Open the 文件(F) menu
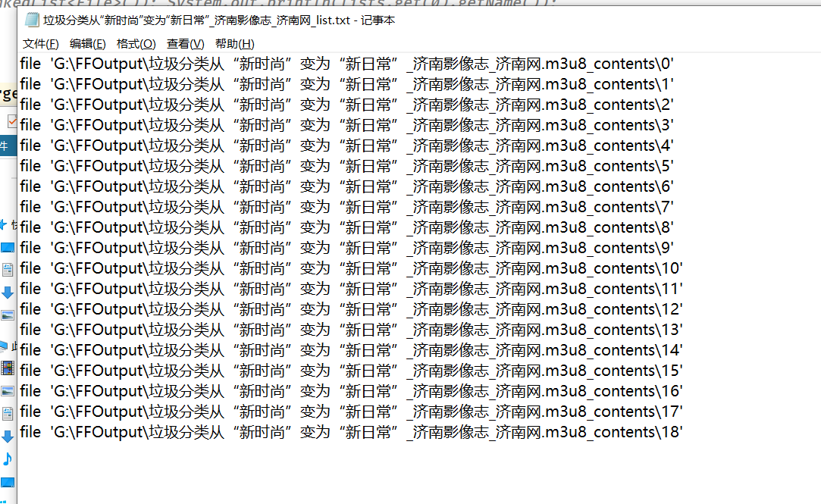 pos(40,44)
